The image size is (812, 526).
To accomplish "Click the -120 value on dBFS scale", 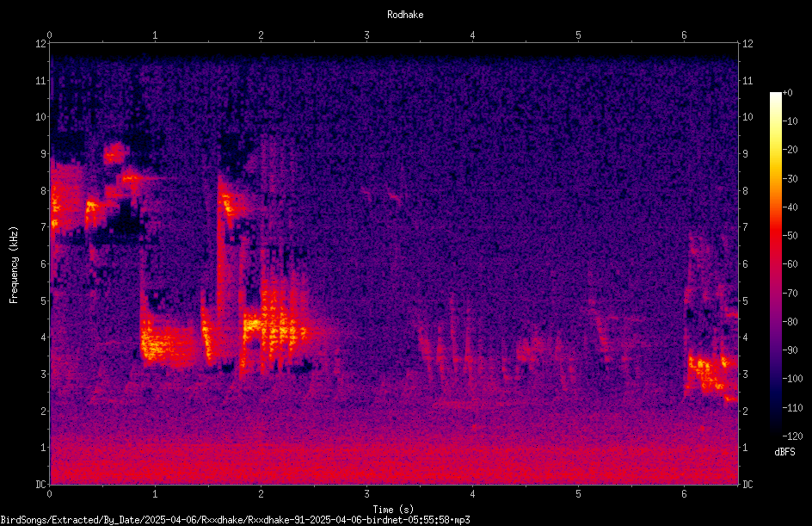I will (x=792, y=436).
